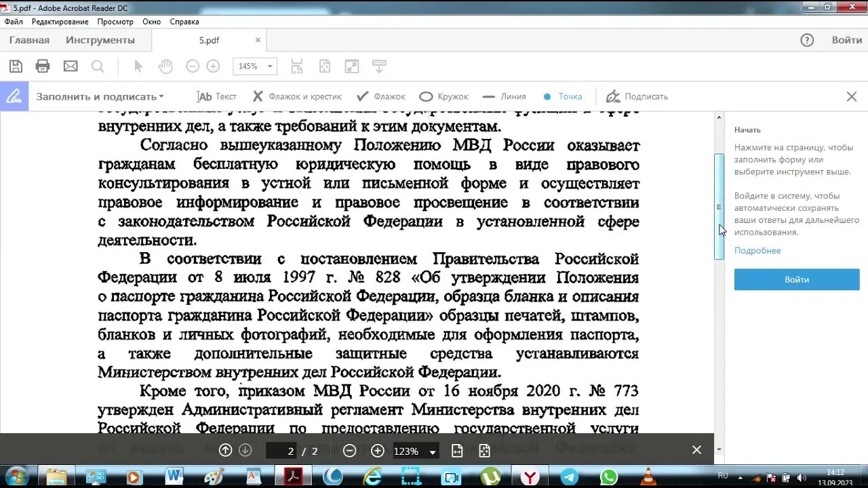Screen dimensions: 868x488
Task: Click the Read mode download-arrow toolbar icon
Action: click(x=379, y=66)
